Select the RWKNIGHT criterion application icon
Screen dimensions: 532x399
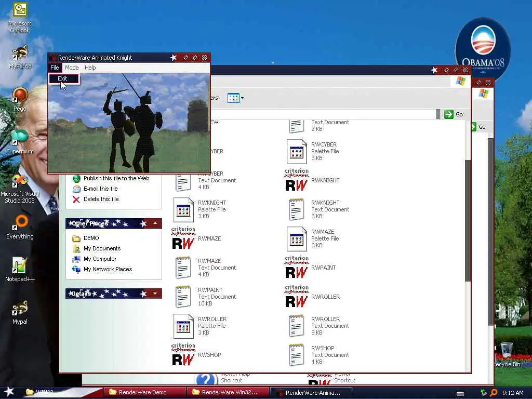click(297, 180)
